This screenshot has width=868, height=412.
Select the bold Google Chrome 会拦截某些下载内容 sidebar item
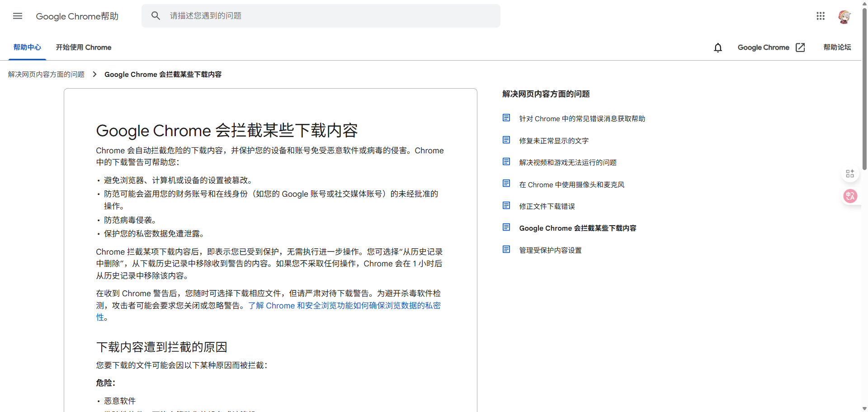click(578, 228)
